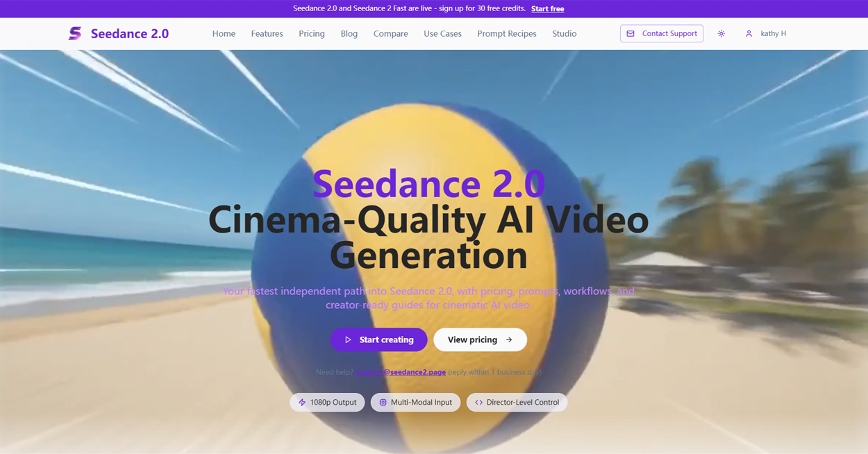Open the Blog nav item
The image size is (868, 454).
pos(349,33)
